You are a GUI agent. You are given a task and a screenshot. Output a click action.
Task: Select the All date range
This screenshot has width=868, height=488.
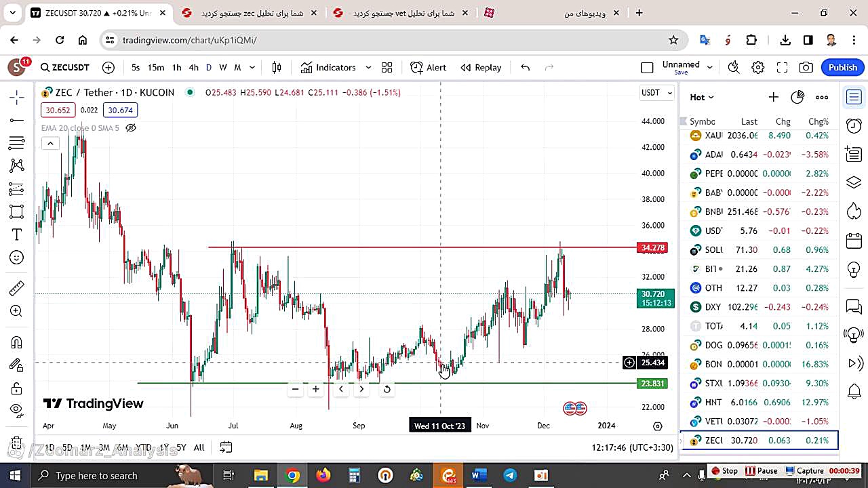199,447
